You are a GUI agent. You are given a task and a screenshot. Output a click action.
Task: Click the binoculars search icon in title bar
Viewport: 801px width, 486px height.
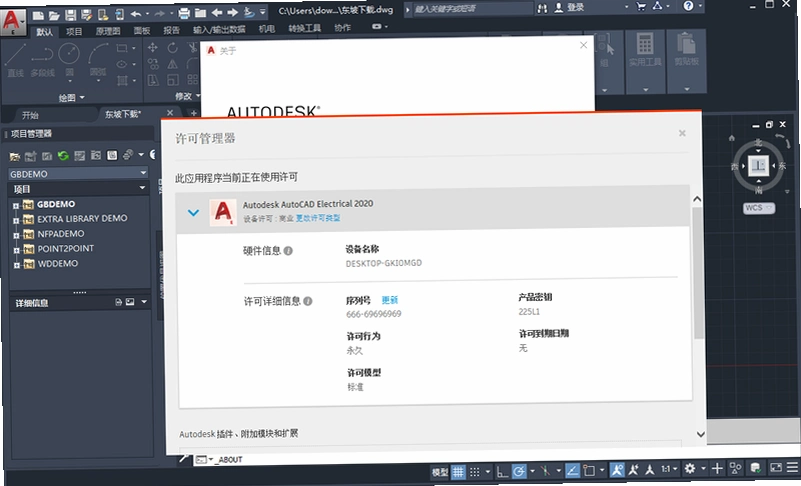point(542,8)
